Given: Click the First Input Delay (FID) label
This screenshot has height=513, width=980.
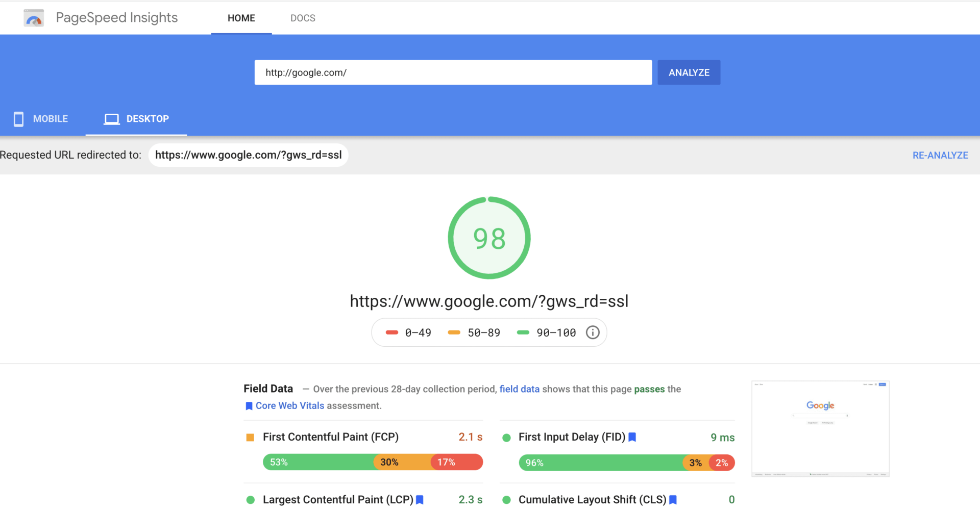Looking at the screenshot, I should coord(572,437).
